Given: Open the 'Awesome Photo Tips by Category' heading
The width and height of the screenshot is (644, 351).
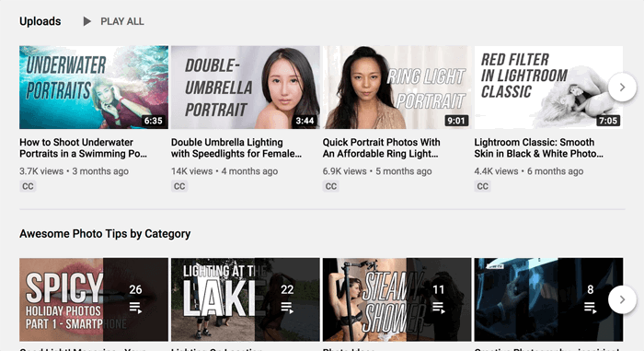Looking at the screenshot, I should 105,234.
